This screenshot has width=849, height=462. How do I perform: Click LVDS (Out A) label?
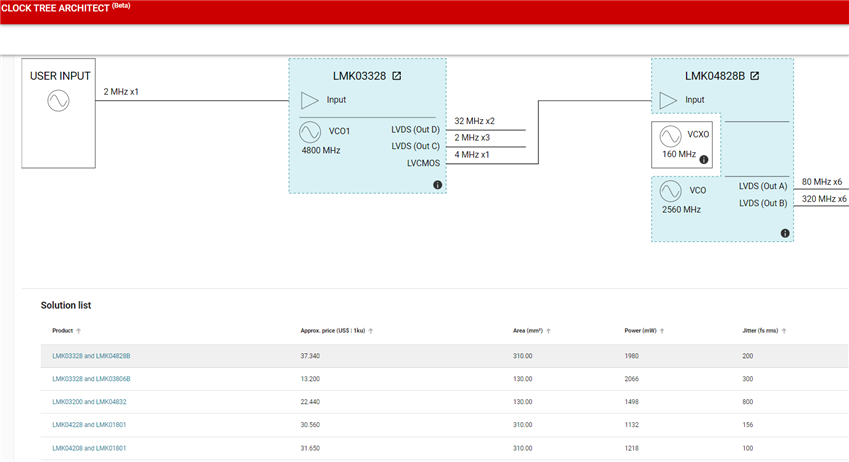pos(763,186)
